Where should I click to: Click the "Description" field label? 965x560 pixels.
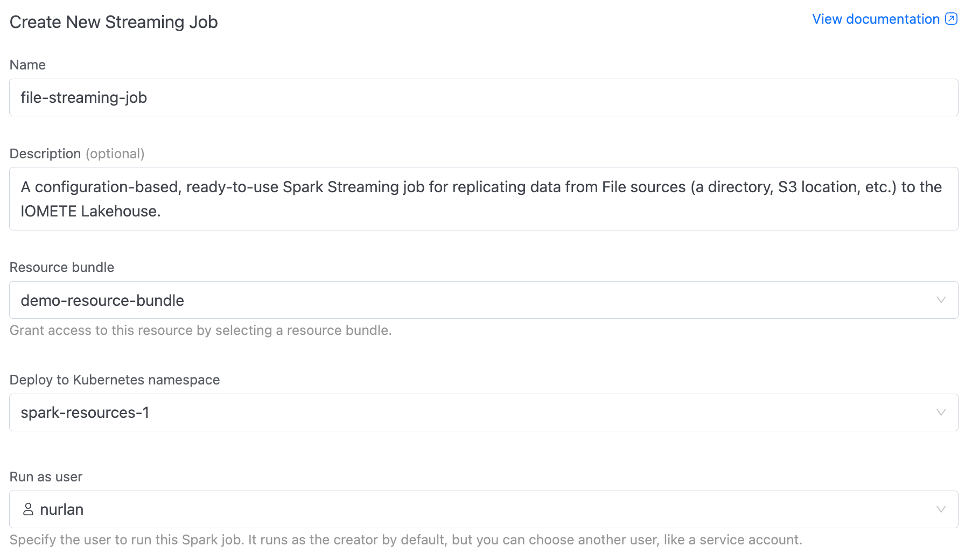45,154
